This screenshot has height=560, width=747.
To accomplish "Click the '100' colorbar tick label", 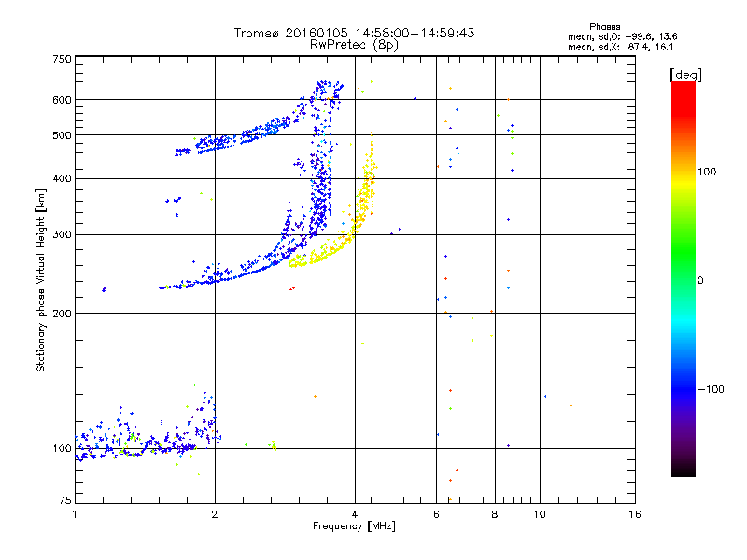I will tap(707, 172).
